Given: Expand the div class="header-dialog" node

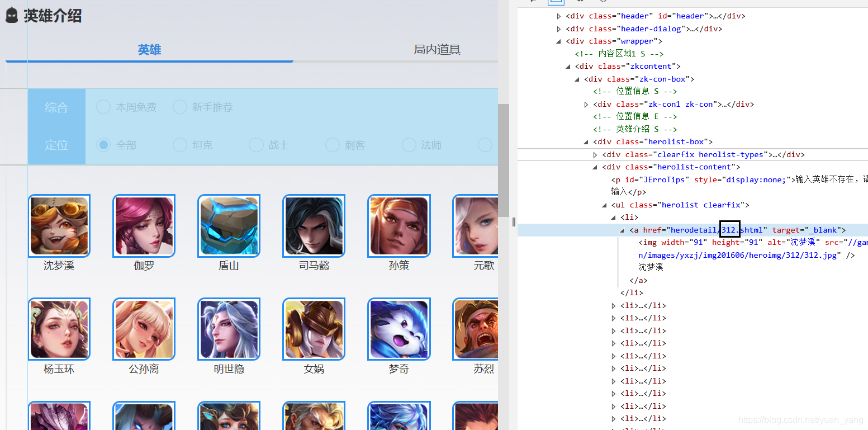Looking at the screenshot, I should 559,29.
